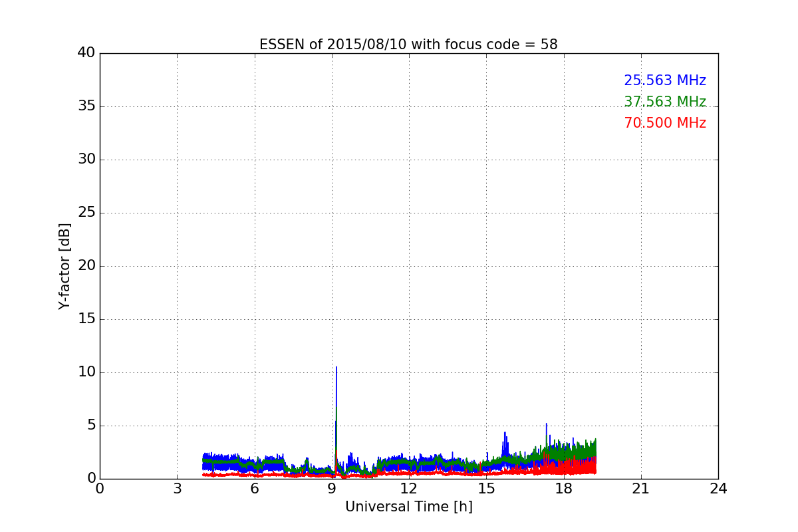Click x-axis tick label 6
The image size is (798, 532).
254,488
